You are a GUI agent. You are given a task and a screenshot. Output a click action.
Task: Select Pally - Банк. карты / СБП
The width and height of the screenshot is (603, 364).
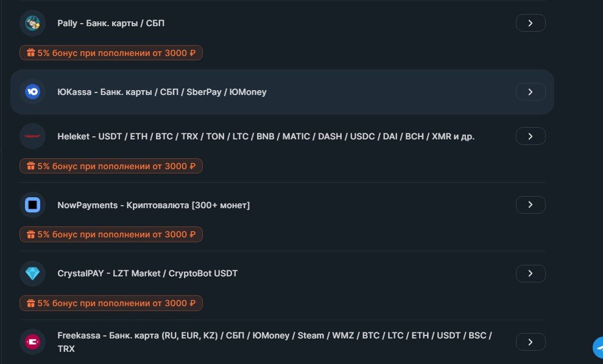[x=111, y=23]
